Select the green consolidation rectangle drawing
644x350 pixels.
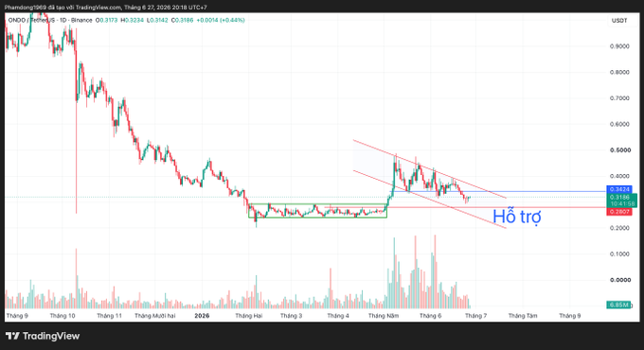317,211
